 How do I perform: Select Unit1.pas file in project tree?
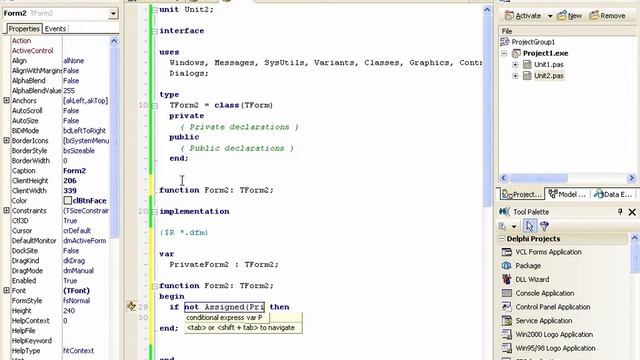pyautogui.click(x=549, y=64)
